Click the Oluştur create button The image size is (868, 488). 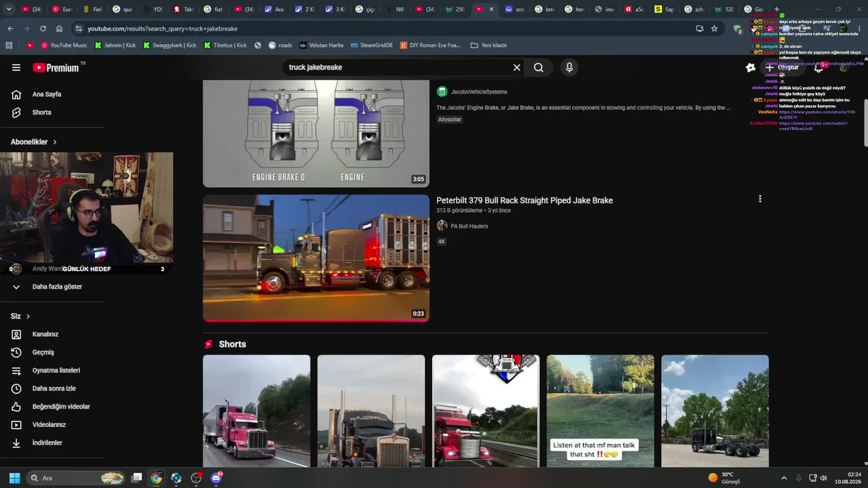(782, 68)
